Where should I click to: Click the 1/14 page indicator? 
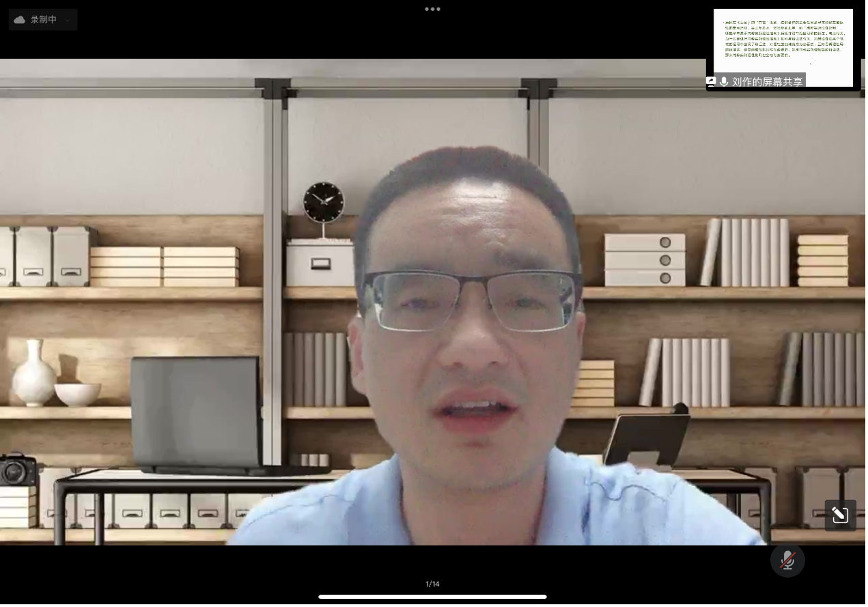pyautogui.click(x=432, y=584)
